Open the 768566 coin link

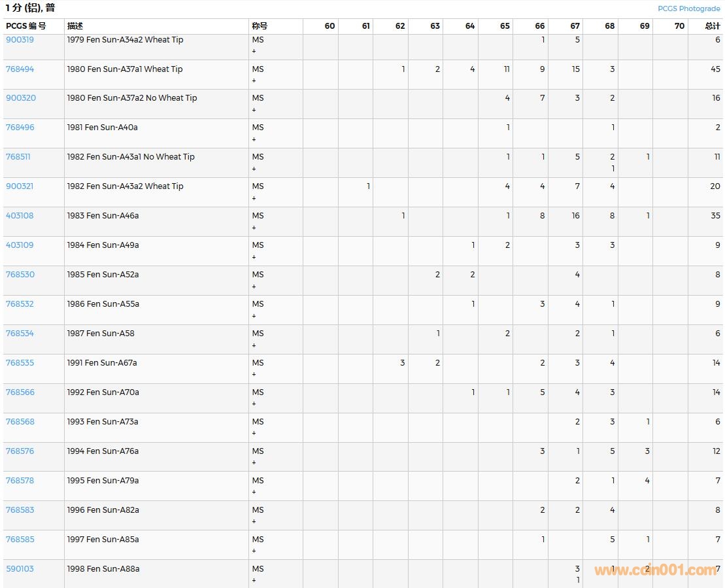(x=20, y=392)
